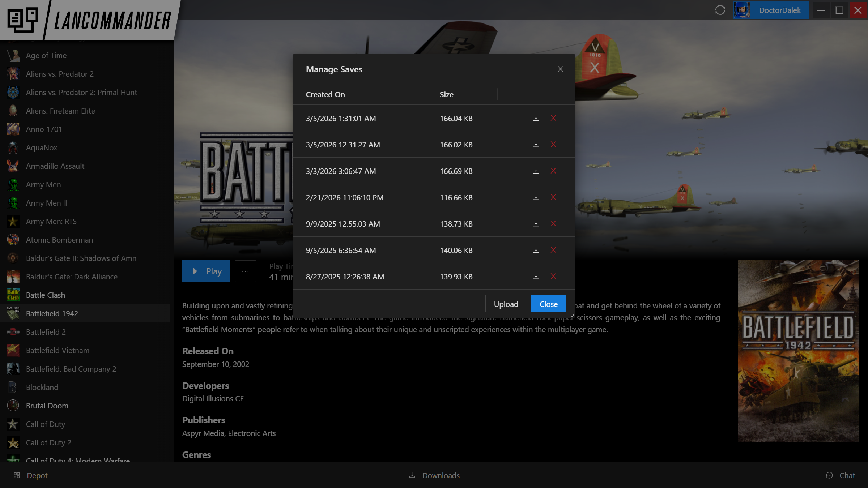Open the three-dots more options menu

coord(245,271)
